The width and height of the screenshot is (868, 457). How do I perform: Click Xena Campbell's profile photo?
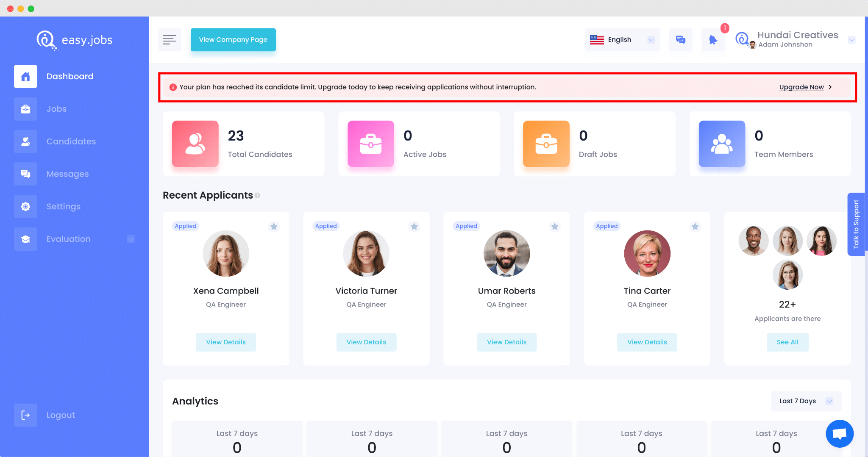tap(226, 254)
